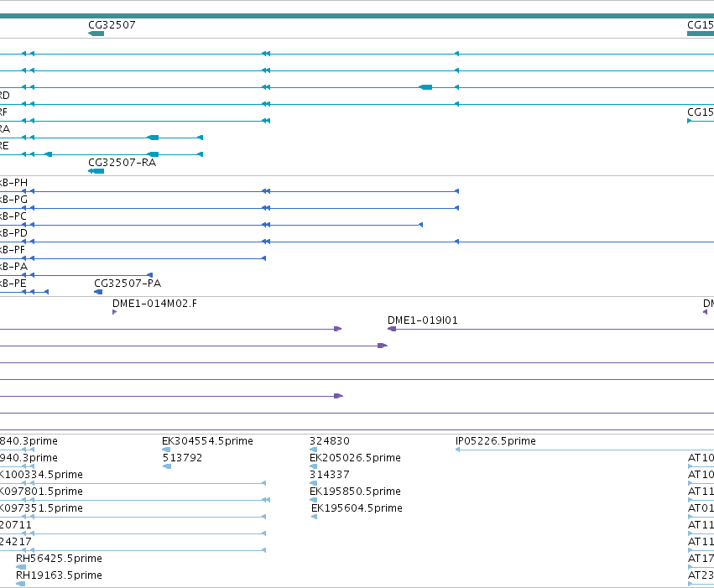This screenshot has height=588, width=714.
Task: Select the CG32507-PA blue CDS glyph
Action: pos(98,292)
